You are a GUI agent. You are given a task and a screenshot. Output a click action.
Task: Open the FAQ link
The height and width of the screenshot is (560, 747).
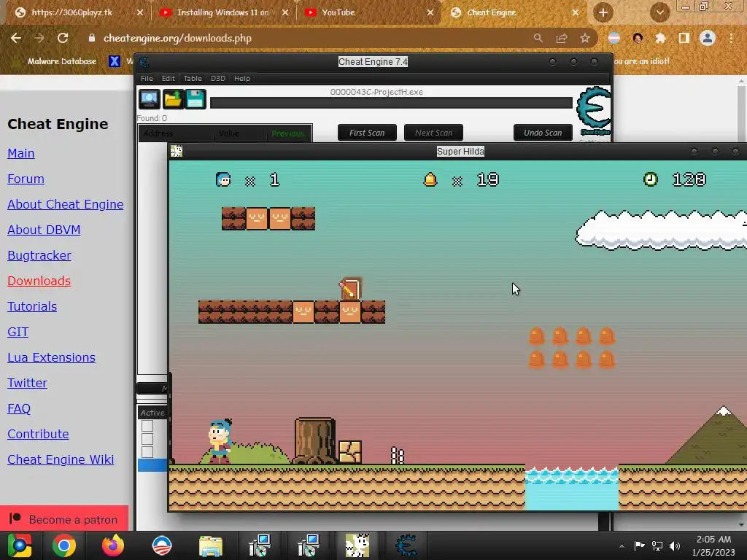18,408
